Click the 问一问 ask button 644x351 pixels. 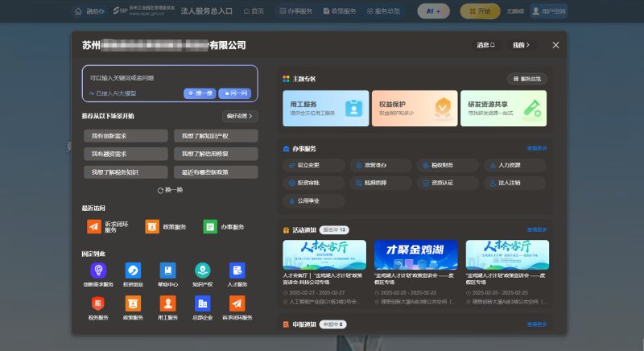pos(237,93)
